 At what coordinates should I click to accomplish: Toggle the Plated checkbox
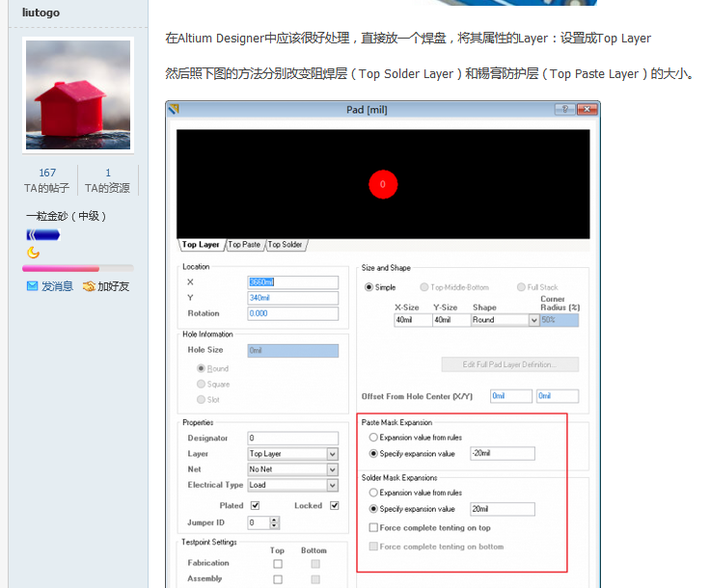pyautogui.click(x=255, y=505)
